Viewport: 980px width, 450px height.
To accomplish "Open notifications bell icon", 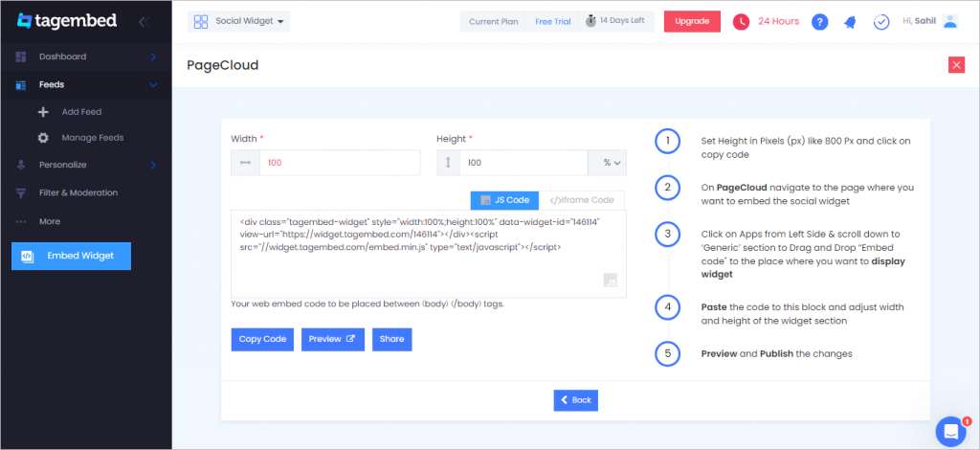I will click(x=850, y=22).
